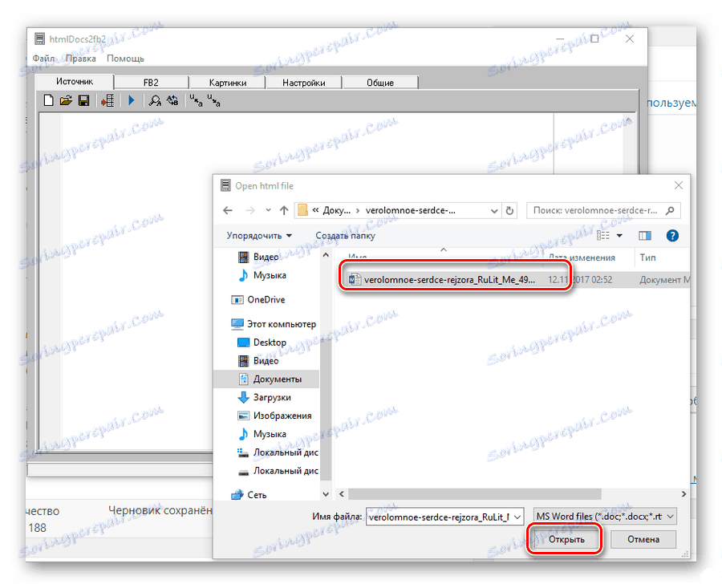Open the search tool with the magnifier icon
The width and height of the screenshot is (722, 588).
(154, 99)
